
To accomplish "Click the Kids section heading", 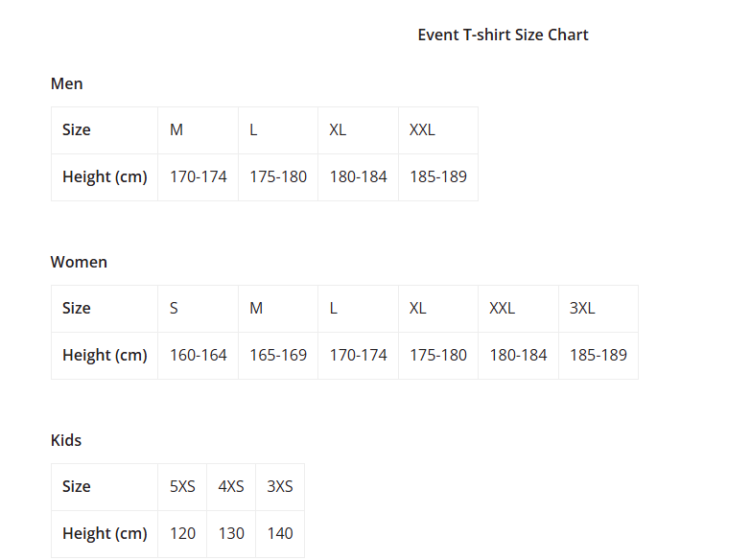I will click(66, 440).
